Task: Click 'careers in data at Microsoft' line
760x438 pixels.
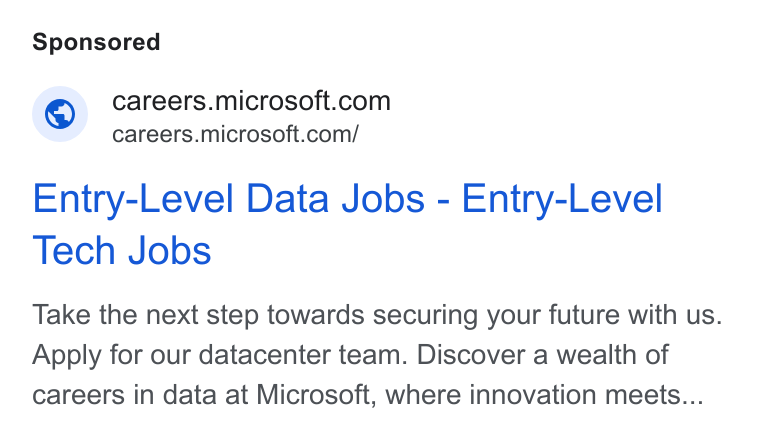Action: pos(203,395)
